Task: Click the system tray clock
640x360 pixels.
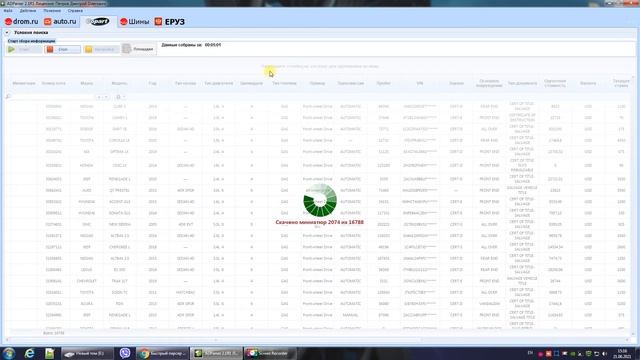Action: coord(622,353)
